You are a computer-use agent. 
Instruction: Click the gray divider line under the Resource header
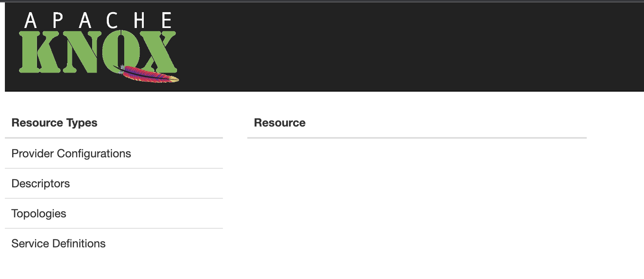(x=417, y=138)
